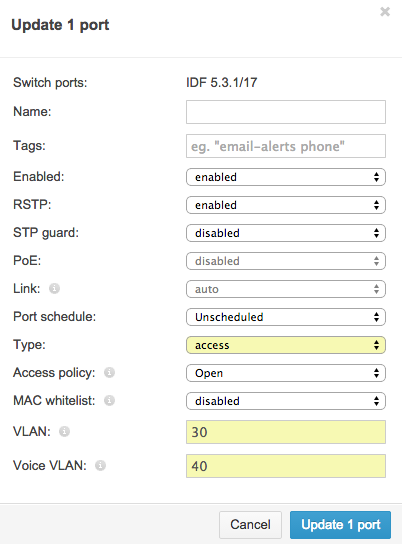Open the Type access dropdown
402x544 pixels.
[286, 345]
